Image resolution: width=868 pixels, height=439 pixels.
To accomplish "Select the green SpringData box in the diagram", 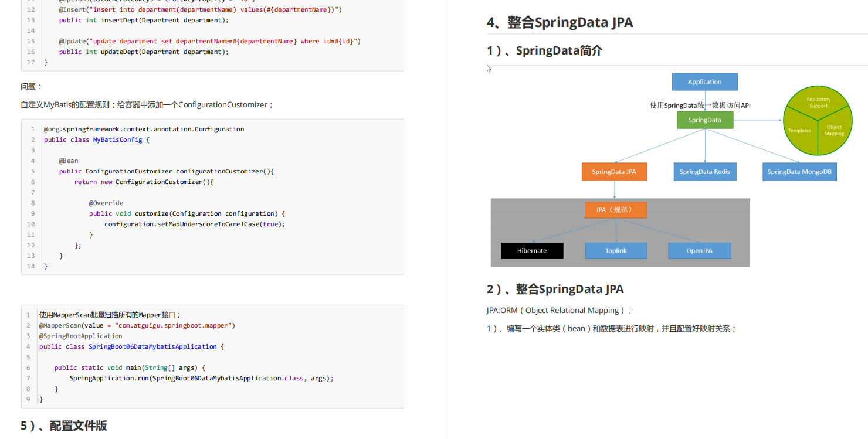I will 704,120.
